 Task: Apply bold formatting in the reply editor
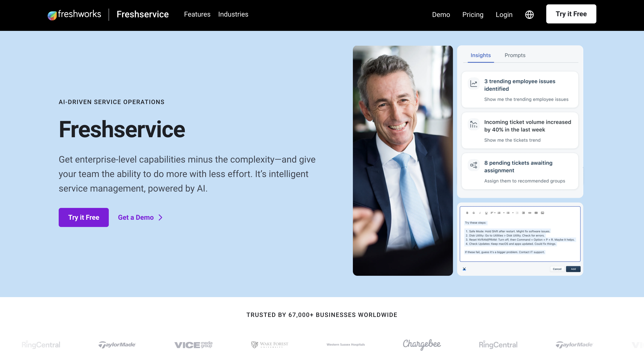click(x=468, y=213)
